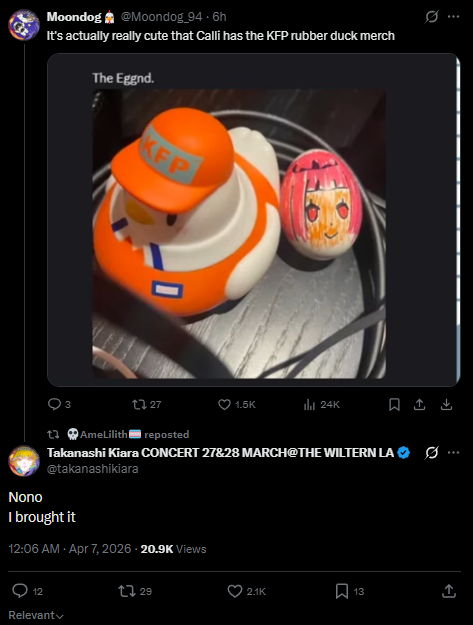
Task: Repost Kiara's tweet with 29 reposts
Action: pyautogui.click(x=127, y=591)
